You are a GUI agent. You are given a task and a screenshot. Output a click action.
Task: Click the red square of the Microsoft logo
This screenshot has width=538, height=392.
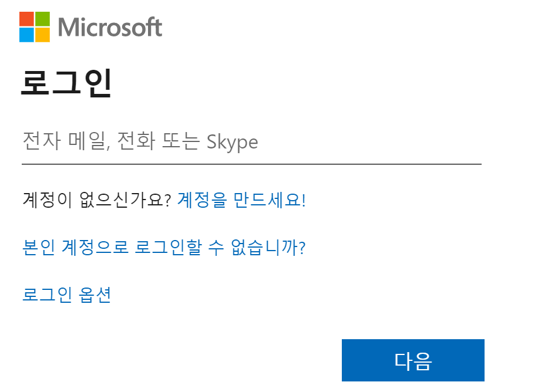(28, 19)
